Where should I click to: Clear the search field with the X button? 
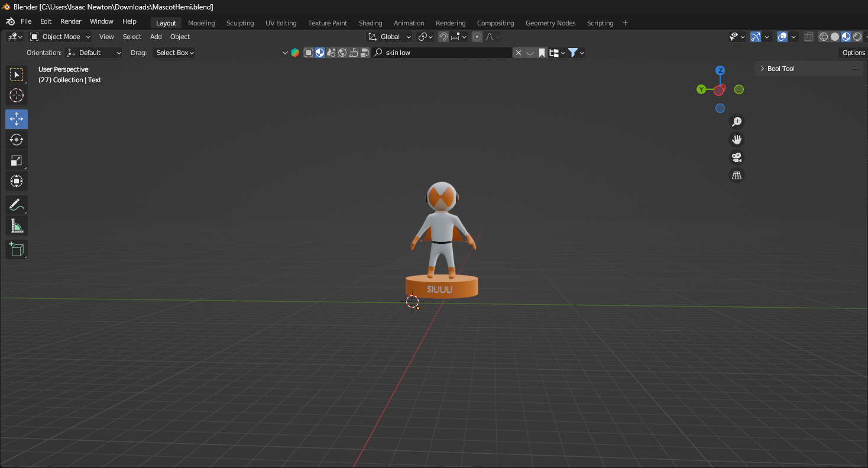tap(519, 53)
